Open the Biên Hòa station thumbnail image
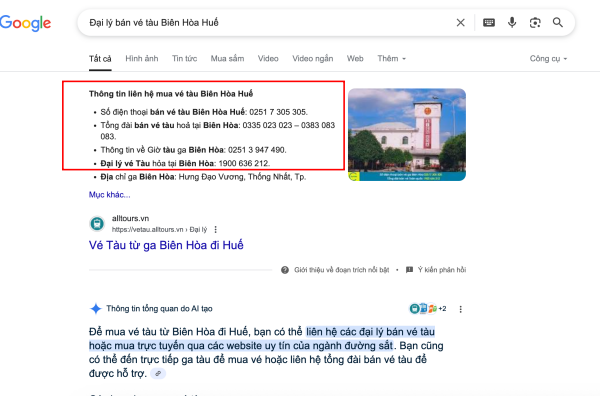600x396 pixels. pyautogui.click(x=407, y=135)
